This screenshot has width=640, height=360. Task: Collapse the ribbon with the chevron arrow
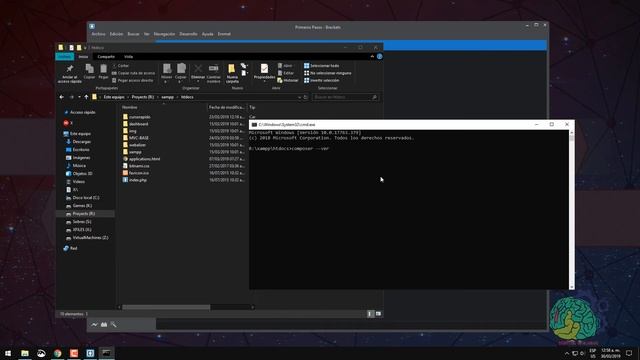pos(372,57)
